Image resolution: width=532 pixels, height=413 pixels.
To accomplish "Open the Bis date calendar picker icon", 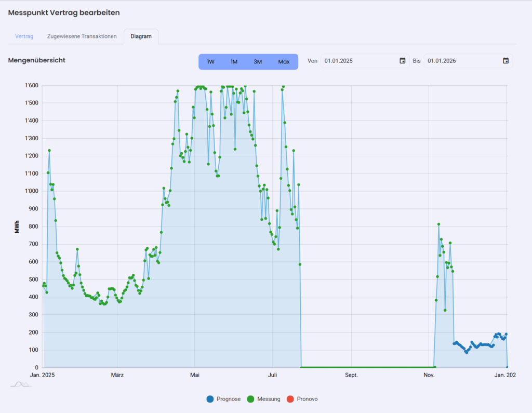I will (506, 61).
